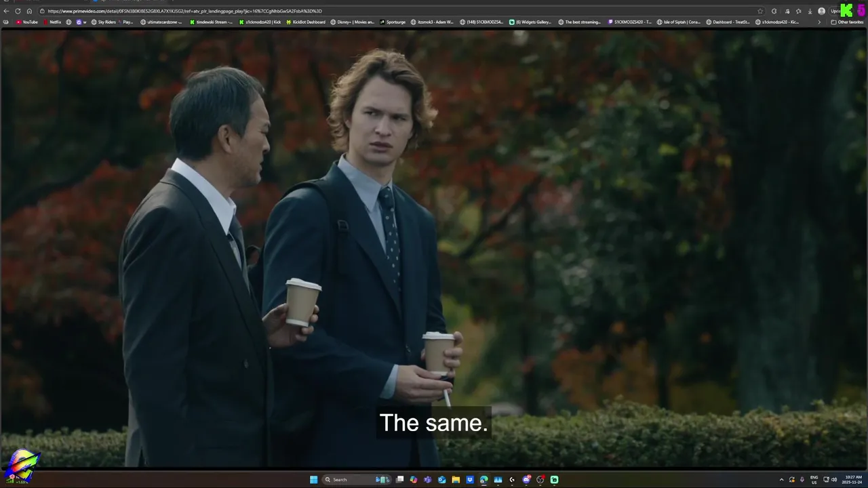Open File Explorer on taskbar
The width and height of the screenshot is (868, 488).
pos(456,480)
